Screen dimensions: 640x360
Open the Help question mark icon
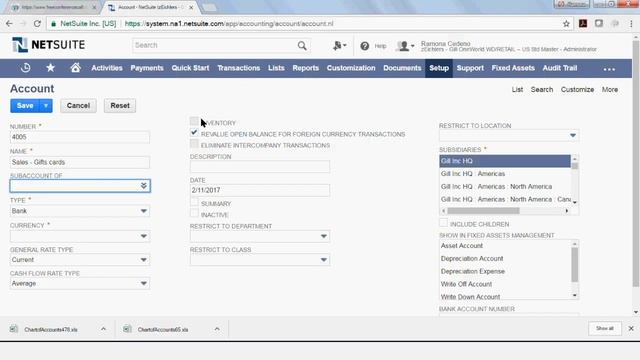pos(364,46)
